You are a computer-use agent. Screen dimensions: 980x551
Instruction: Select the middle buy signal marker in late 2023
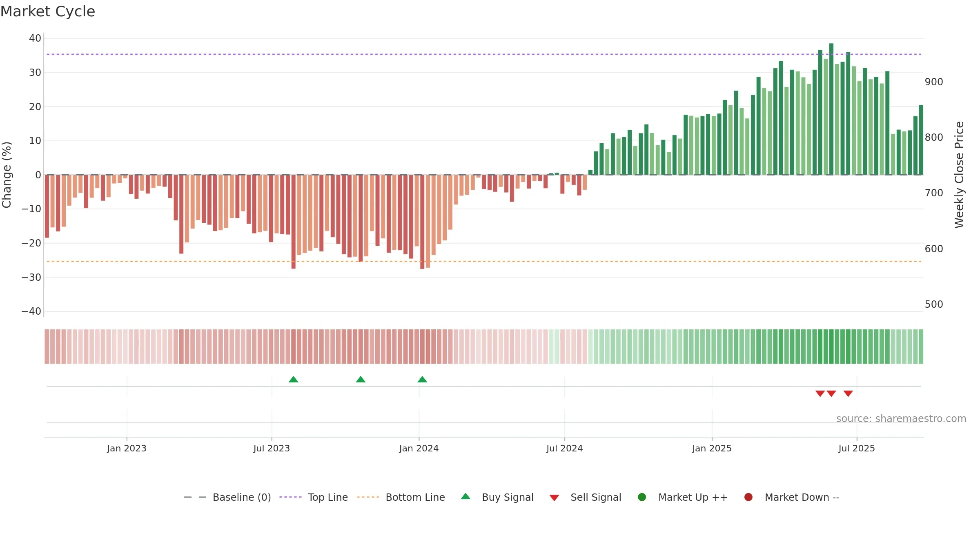click(361, 379)
